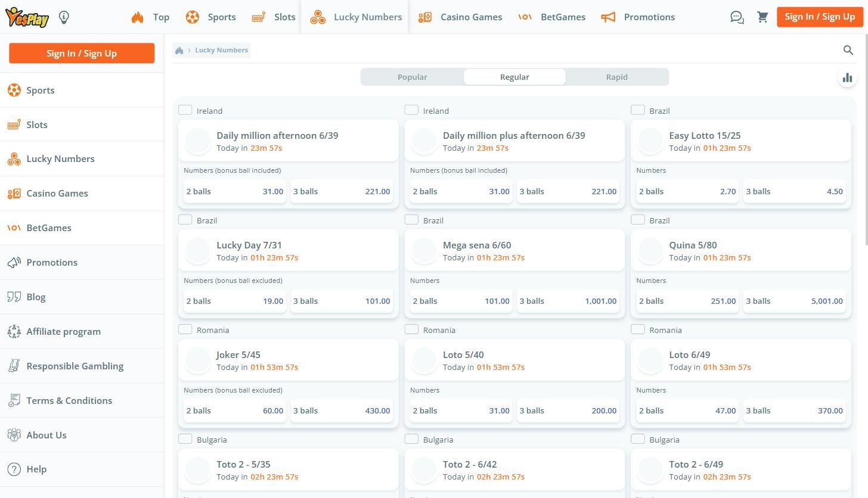Open the Responsible Gambling link
This screenshot has height=498, width=868.
pyautogui.click(x=75, y=366)
